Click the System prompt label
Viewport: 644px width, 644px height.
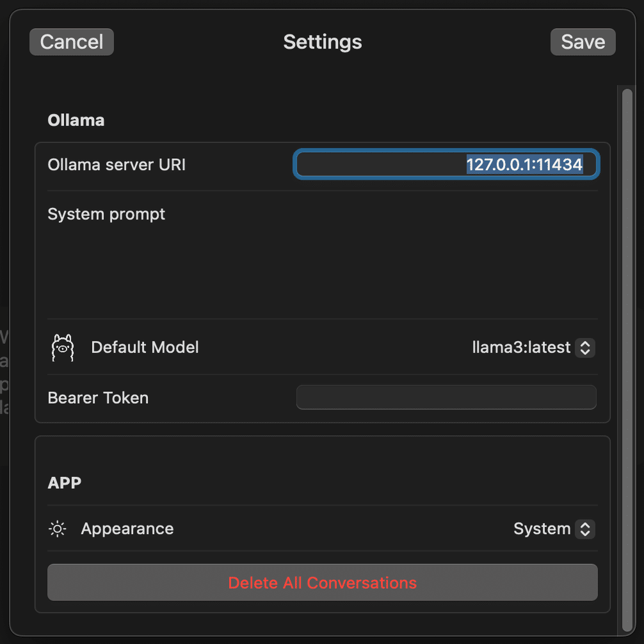(x=106, y=214)
